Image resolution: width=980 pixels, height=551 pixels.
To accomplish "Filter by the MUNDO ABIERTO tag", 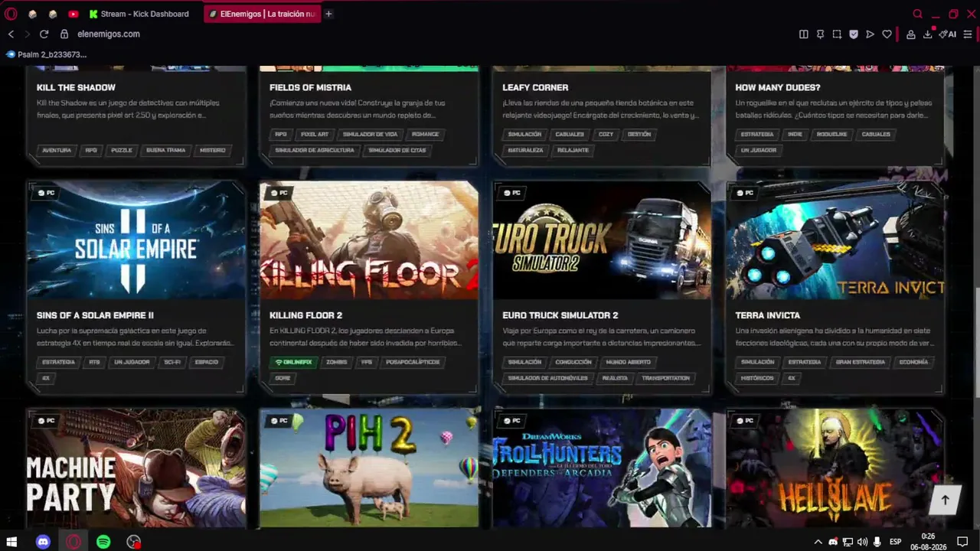I will pos(628,362).
